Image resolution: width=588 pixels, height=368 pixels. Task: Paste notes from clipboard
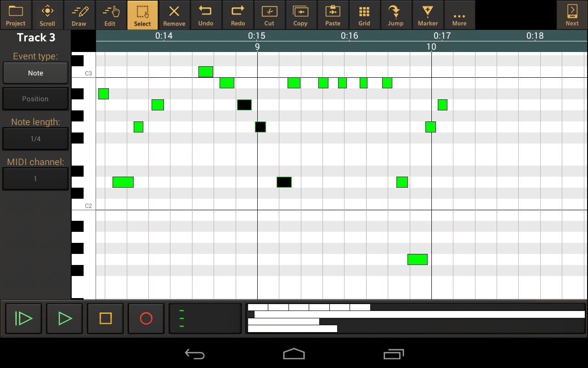(x=333, y=15)
